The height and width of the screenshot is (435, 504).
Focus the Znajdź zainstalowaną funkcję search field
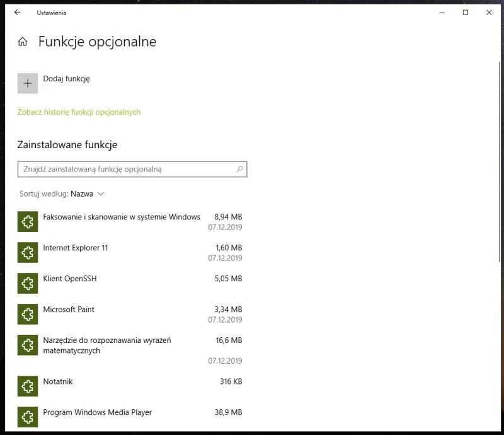126,170
